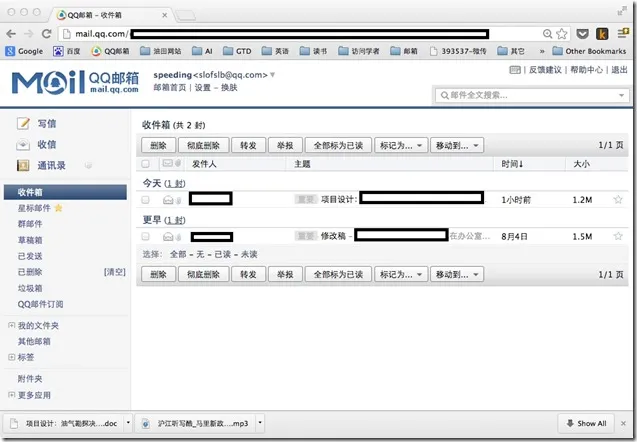Sort by 时间 column header
The image size is (637, 442).
point(512,164)
